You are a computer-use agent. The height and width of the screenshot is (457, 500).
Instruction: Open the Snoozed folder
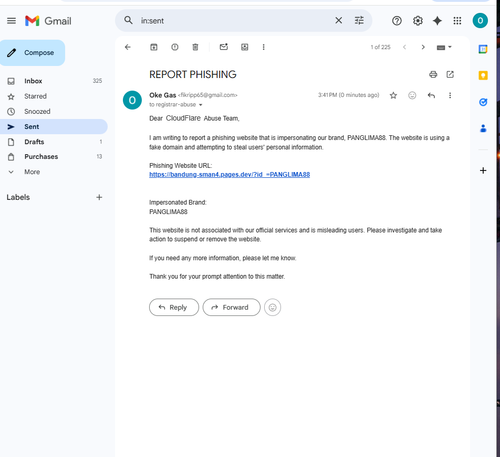54,111
